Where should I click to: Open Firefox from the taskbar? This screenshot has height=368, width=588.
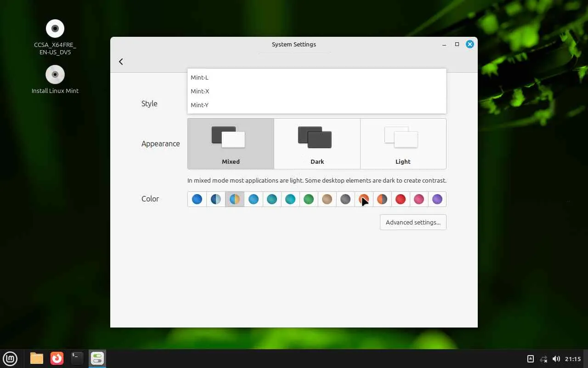pos(57,358)
